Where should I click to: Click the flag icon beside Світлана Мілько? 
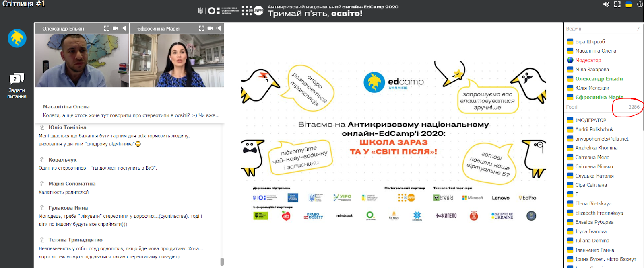click(570, 166)
